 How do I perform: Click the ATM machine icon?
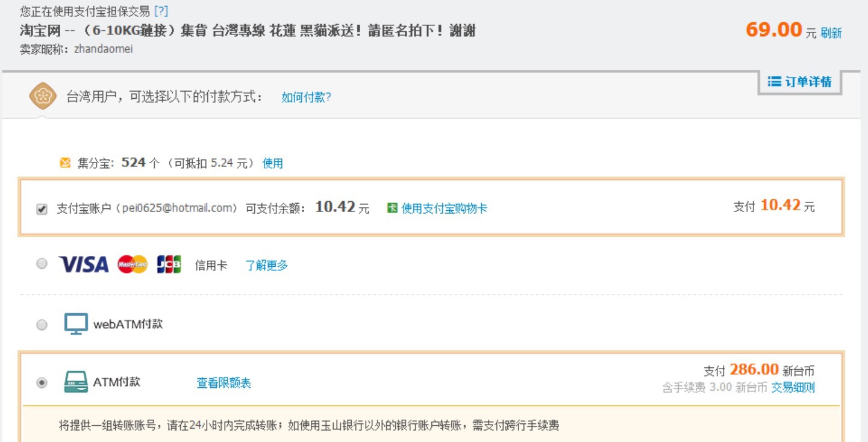(76, 382)
